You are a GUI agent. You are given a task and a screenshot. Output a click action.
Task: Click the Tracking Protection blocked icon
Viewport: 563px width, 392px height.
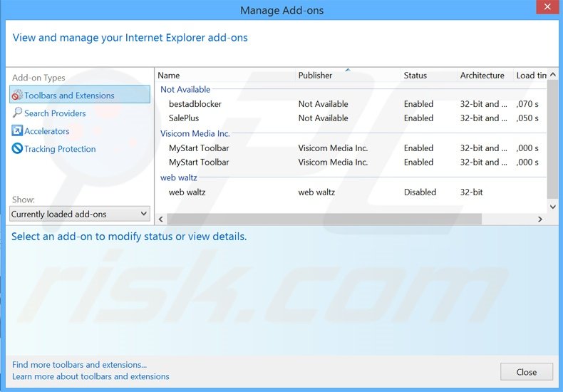point(17,148)
